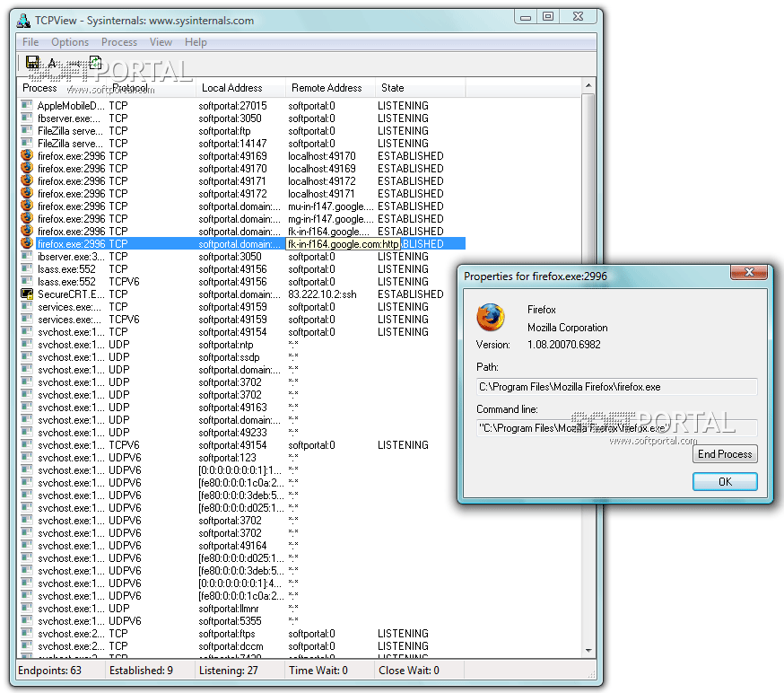Viewport: 784px width, 693px height.
Task: Click the icon of lsass.exe:552 TCP row
Action: (27, 268)
